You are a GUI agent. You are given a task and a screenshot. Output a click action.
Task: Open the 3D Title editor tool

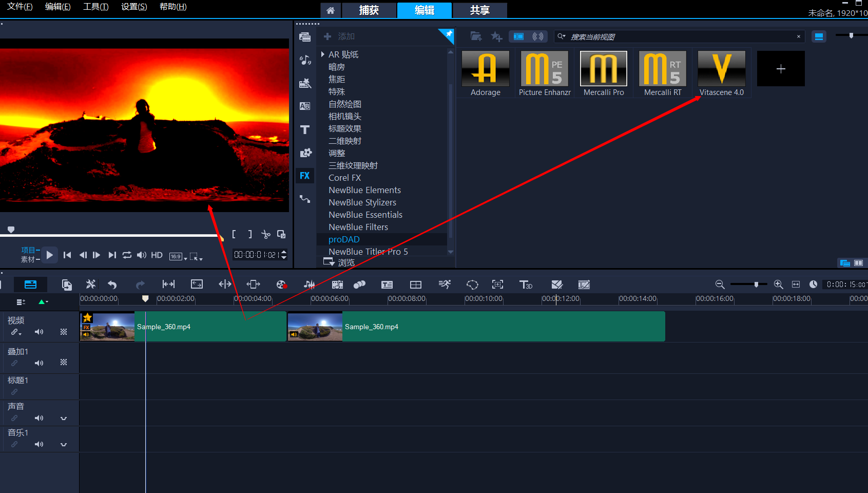pos(526,285)
